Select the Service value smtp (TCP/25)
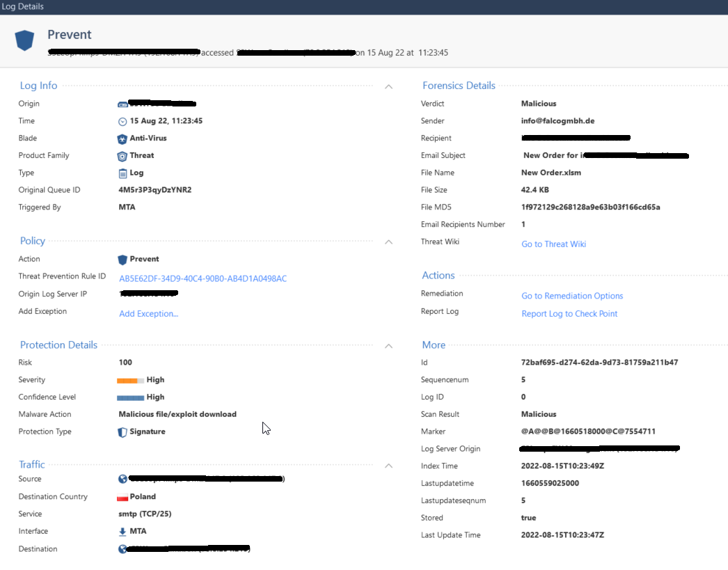Screen dimensions: 728x570 coord(145,514)
